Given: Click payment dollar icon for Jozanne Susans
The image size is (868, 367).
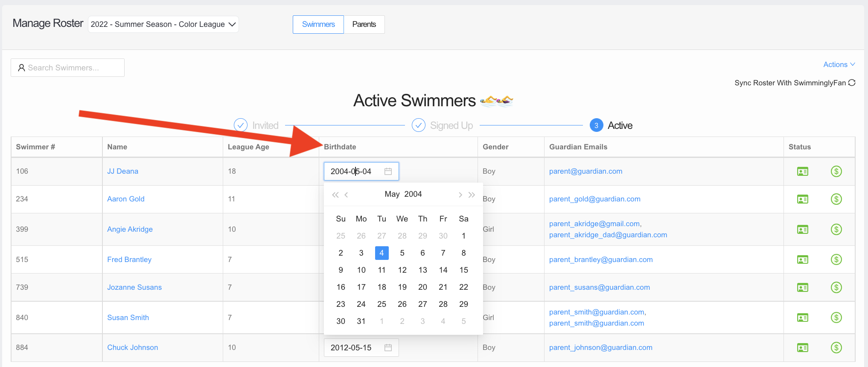Looking at the screenshot, I should coord(836,288).
